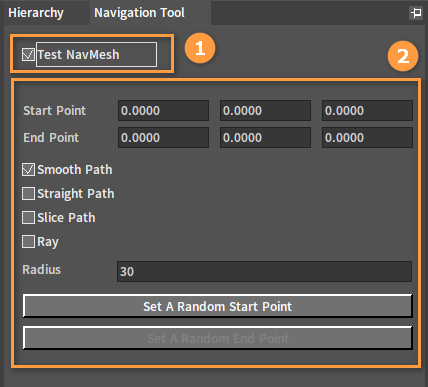The height and width of the screenshot is (387, 428).
Task: Switch to the Hierarchy tab
Action: pyautogui.click(x=36, y=13)
